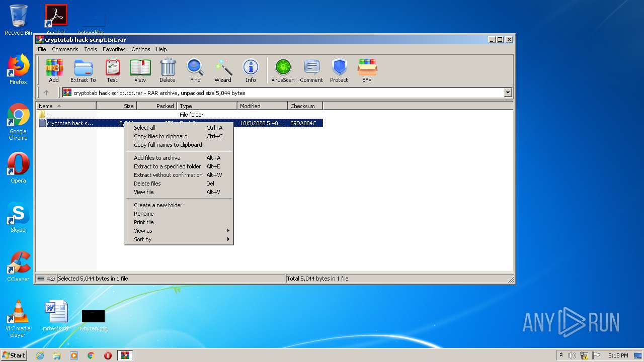Image resolution: width=644 pixels, height=362 pixels.
Task: Sort by the Modified column header
Action: coord(262,106)
